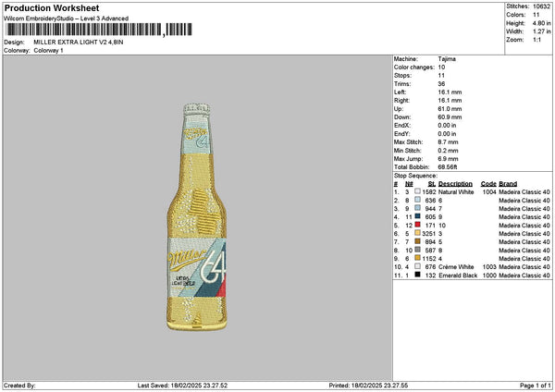Click the Zoom value '1:1'
Image resolution: width=555 pixels, height=392 pixels.
point(536,40)
